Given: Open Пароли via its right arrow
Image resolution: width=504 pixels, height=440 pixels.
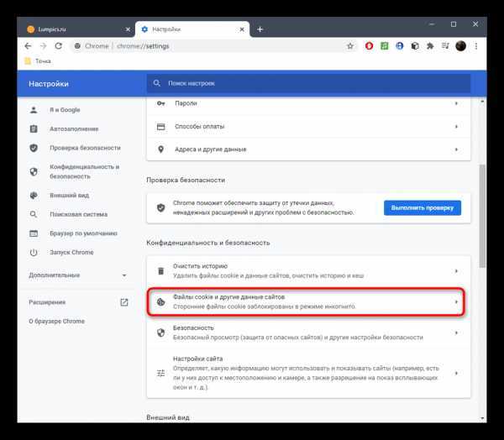Looking at the screenshot, I should click(456, 103).
